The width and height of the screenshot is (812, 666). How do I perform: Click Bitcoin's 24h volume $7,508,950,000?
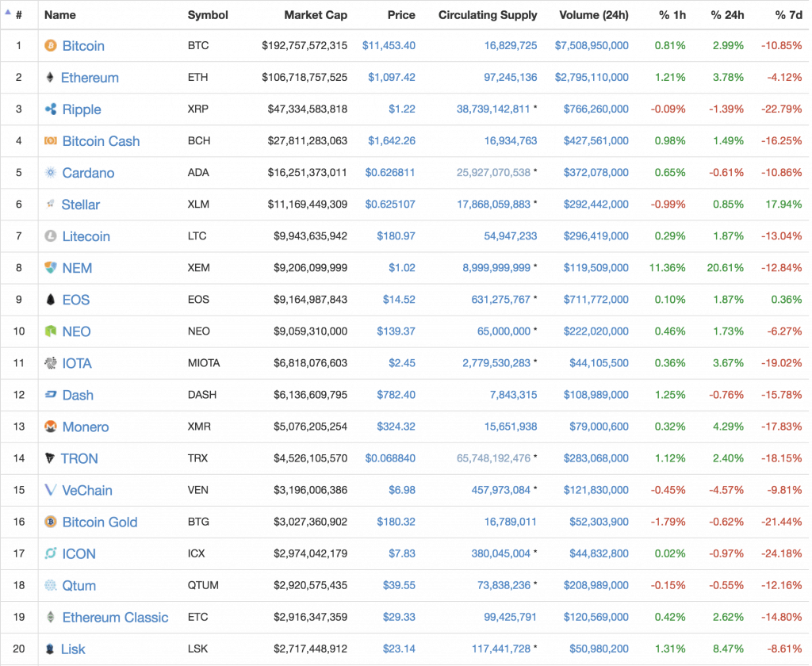coord(592,45)
